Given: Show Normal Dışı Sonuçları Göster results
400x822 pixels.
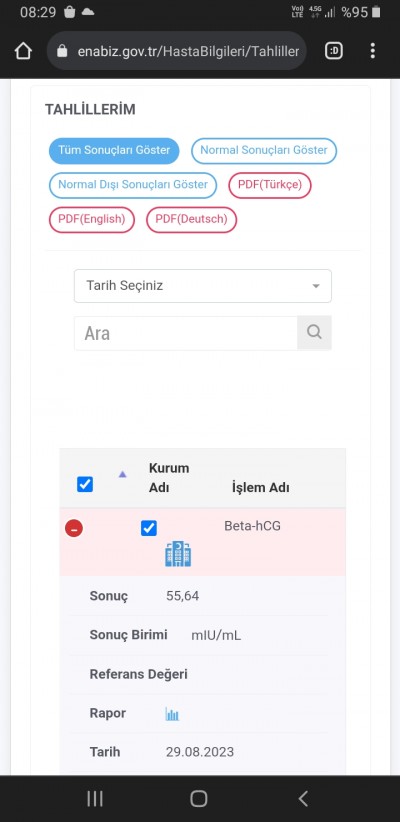Looking at the screenshot, I should point(133,185).
